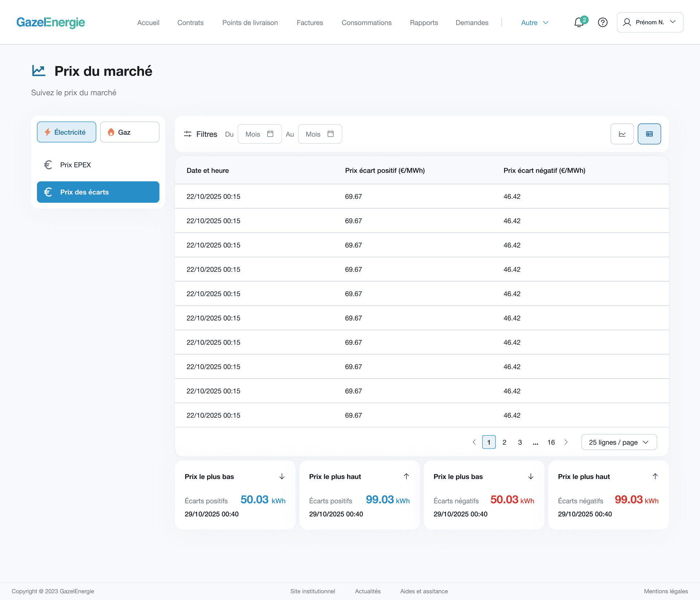Screen dimensions: 700x600
Task: Click previous page arrow
Action: 474,442
